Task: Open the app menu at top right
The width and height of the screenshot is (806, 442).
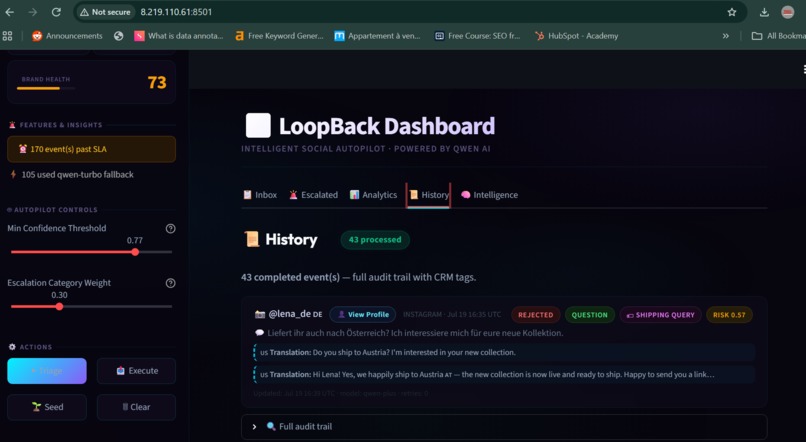Action: (804, 69)
